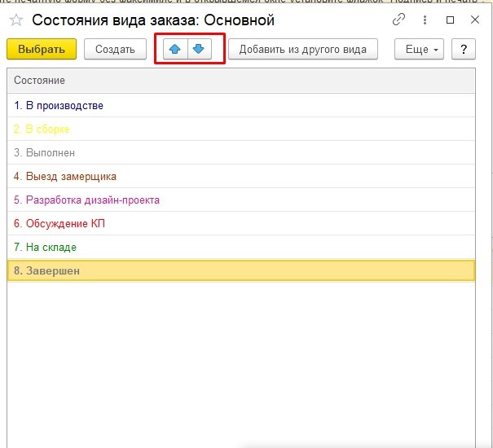Select row 5. Разработка дизайн-проекта
Image resolution: width=493 pixels, height=448 pixels.
(87, 200)
